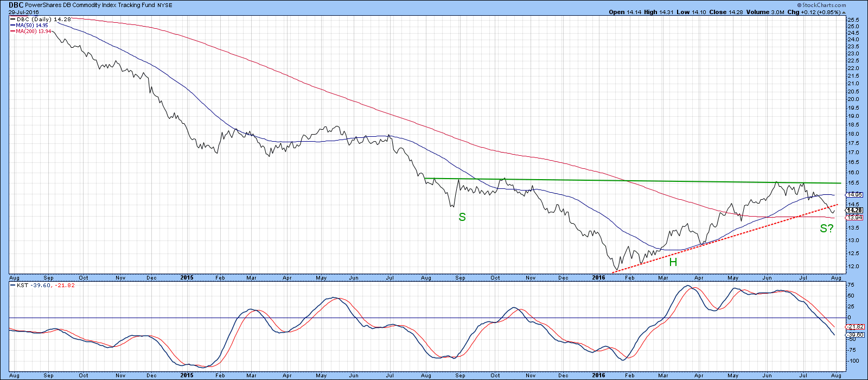The image size is (868, 380).
Task: Click the green 'H' head annotation
Action: click(x=673, y=263)
